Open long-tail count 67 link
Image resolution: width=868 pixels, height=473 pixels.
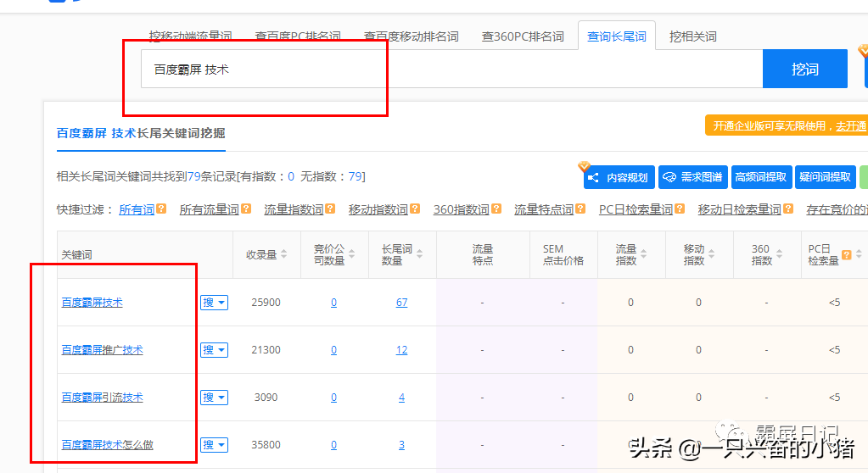[x=401, y=303]
